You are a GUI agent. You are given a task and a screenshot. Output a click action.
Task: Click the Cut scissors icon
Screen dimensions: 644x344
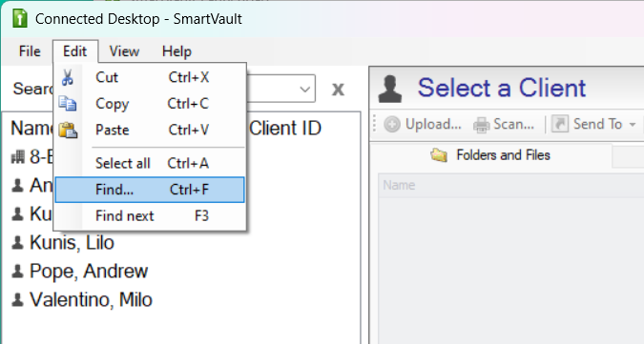tap(68, 77)
